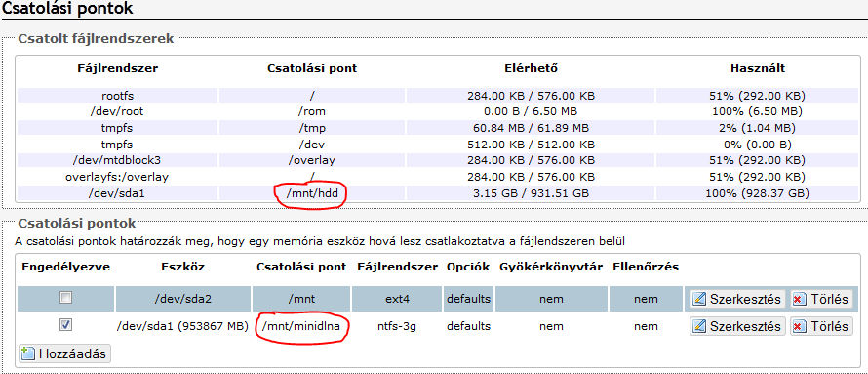
Task: Click the /dev/sda2 device cell
Action: click(x=183, y=299)
